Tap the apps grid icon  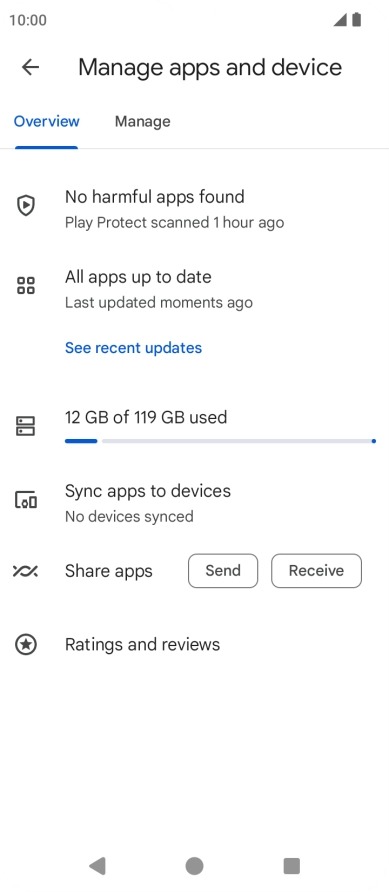[x=26, y=286]
